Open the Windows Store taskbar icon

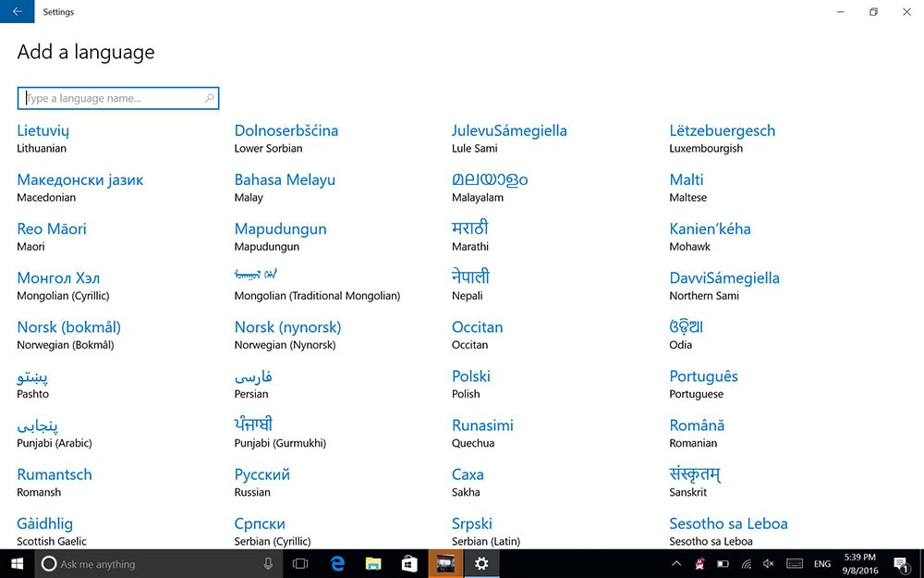409,563
